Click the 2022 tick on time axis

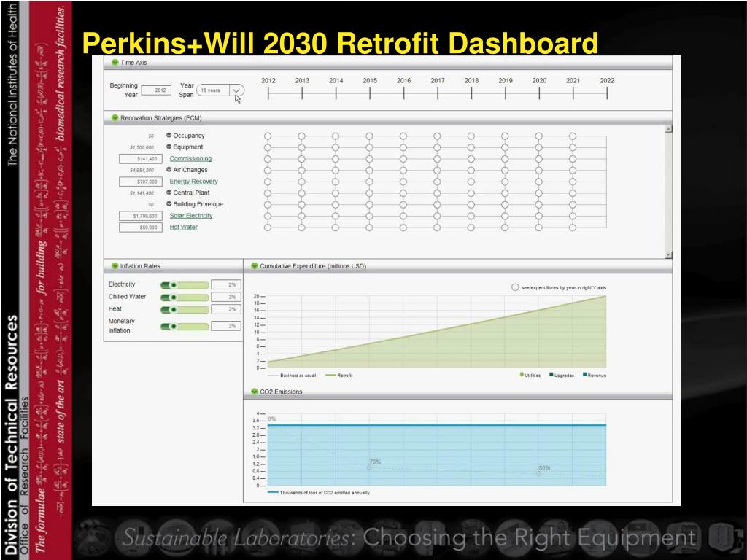[x=607, y=93]
